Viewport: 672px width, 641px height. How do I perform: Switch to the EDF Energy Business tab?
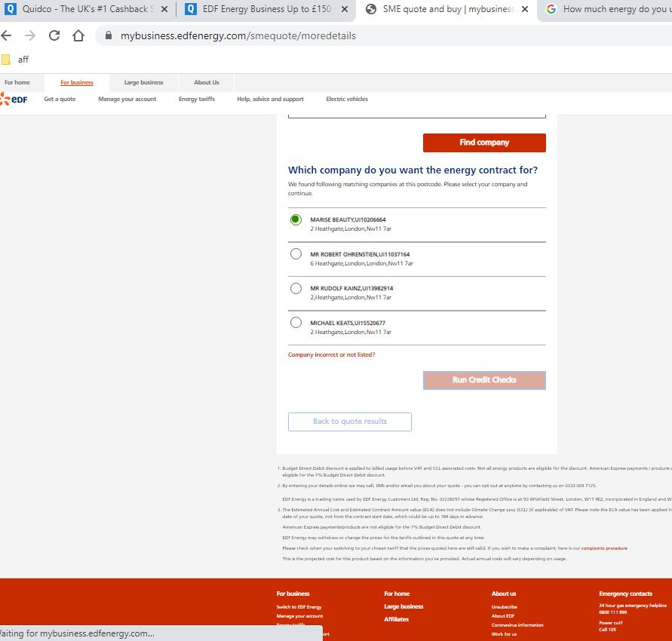[266, 9]
